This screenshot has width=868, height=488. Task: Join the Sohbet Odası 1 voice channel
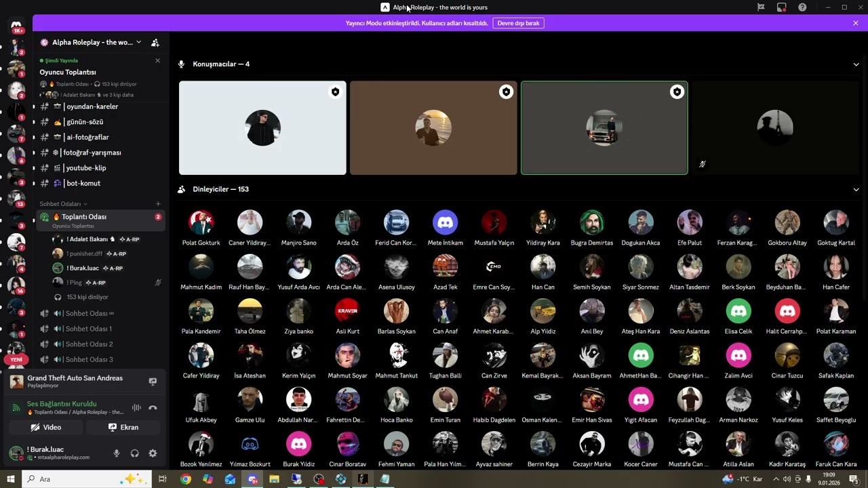point(100,329)
